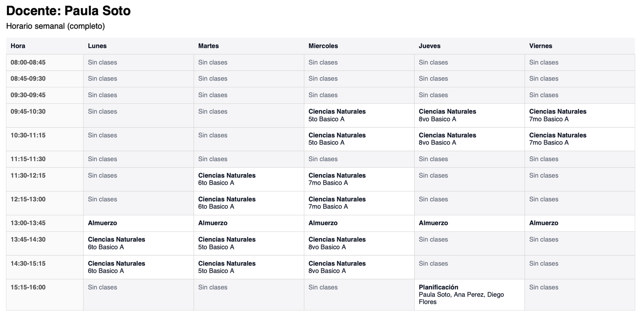Select Viernes 09:45-10:30 Ciencias Naturales 7mo class
Viewport: 644px width, 321px height.
(x=557, y=115)
